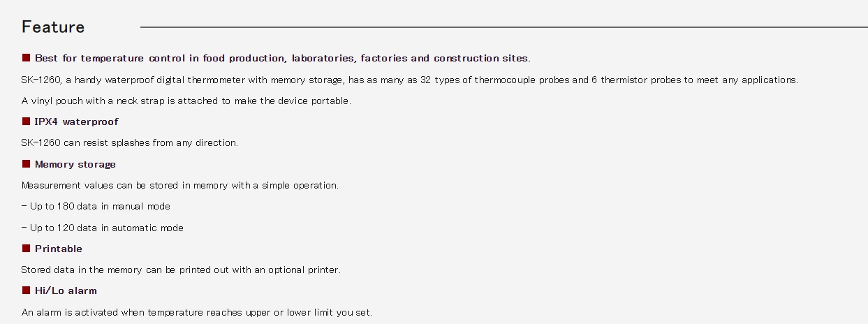Click the red square bullet next to "Hi/Lo alarm"

click(x=26, y=290)
